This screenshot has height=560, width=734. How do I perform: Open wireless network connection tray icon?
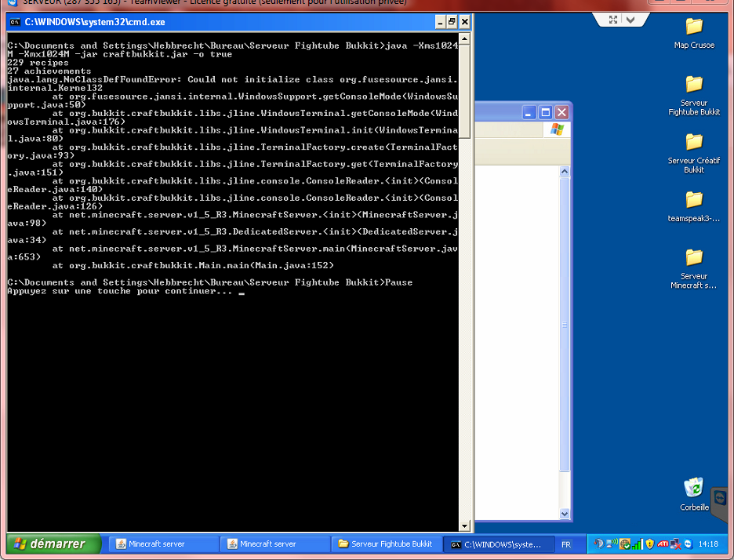(x=612, y=544)
